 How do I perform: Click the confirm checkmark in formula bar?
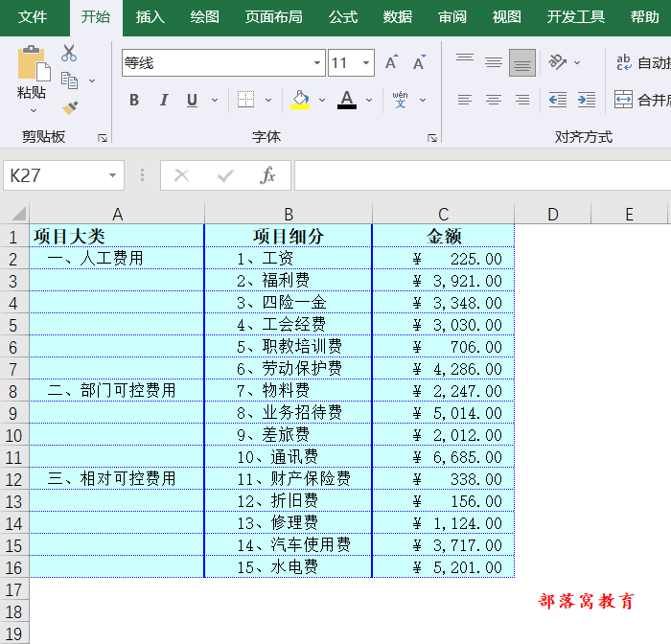coord(225,175)
